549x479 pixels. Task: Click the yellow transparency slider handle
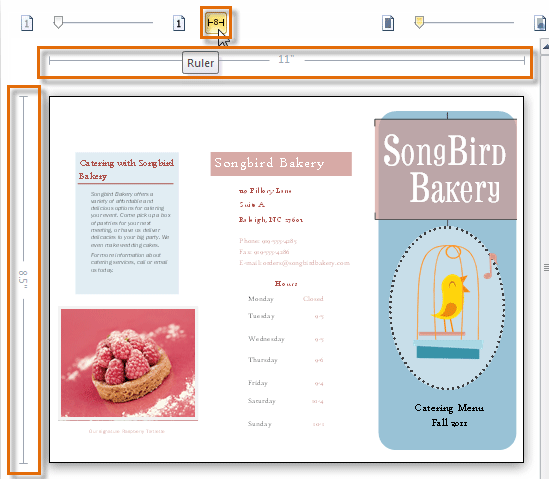pos(419,22)
